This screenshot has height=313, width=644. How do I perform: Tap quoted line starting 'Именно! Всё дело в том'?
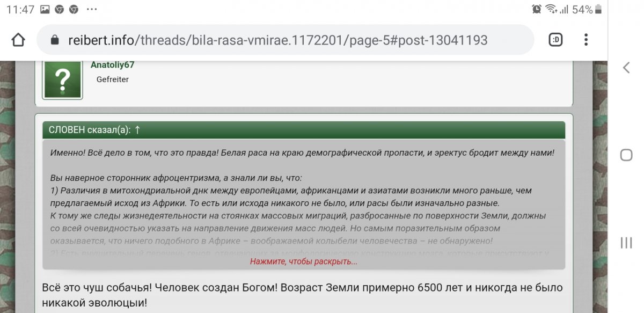(302, 152)
